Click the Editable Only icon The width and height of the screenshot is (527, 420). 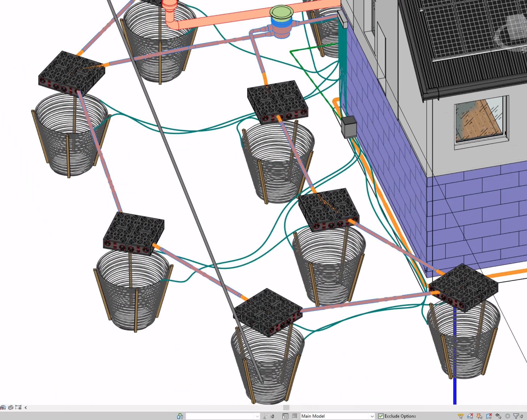point(266,416)
